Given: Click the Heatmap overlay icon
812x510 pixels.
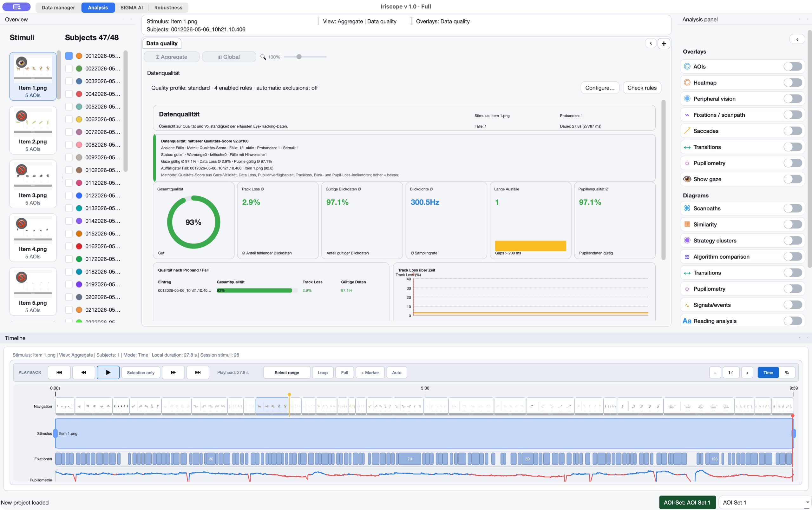Looking at the screenshot, I should point(687,83).
